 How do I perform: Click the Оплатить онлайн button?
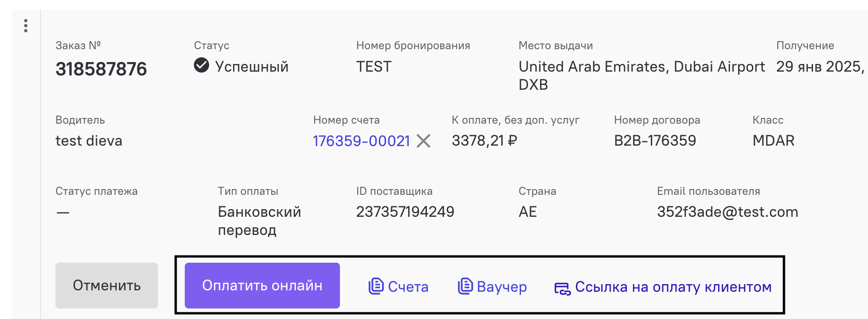[262, 286]
